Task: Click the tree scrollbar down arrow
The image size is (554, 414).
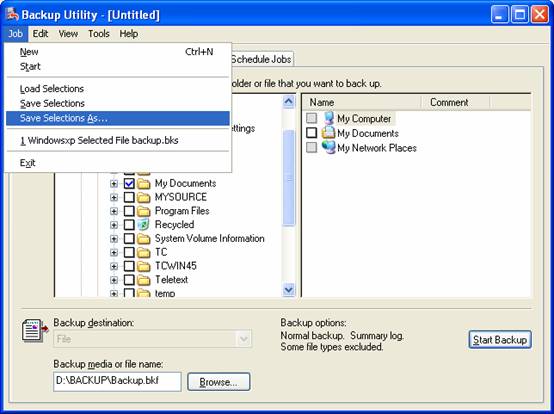Action: pos(289,290)
